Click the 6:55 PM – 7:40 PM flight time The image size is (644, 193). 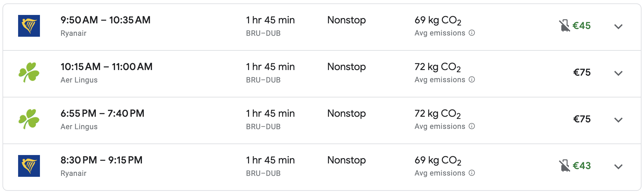(x=102, y=114)
